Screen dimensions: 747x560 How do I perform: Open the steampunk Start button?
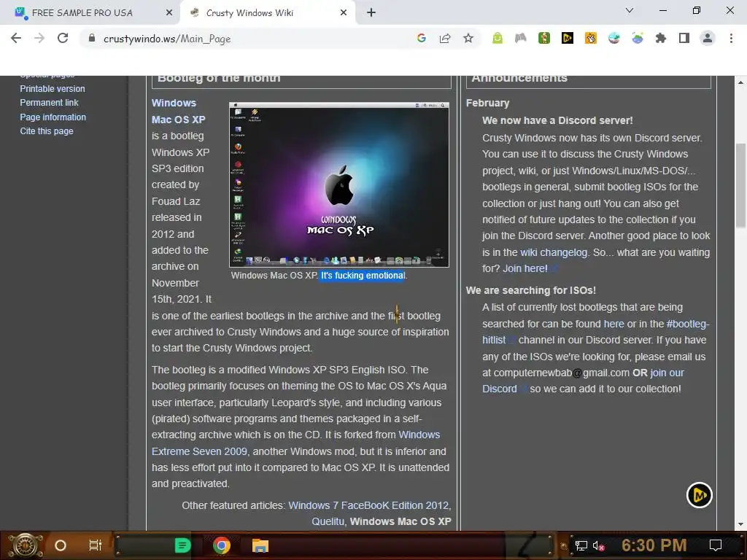[x=26, y=545]
